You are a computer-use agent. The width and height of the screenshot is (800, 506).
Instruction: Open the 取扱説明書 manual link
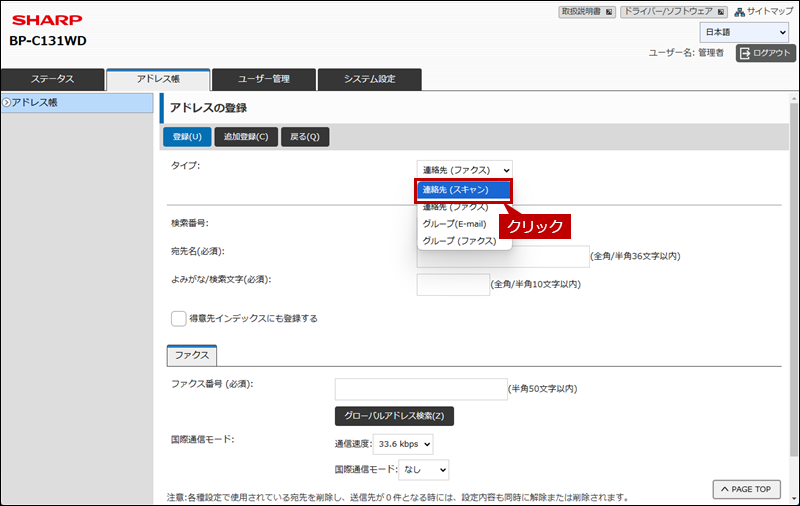coord(594,12)
